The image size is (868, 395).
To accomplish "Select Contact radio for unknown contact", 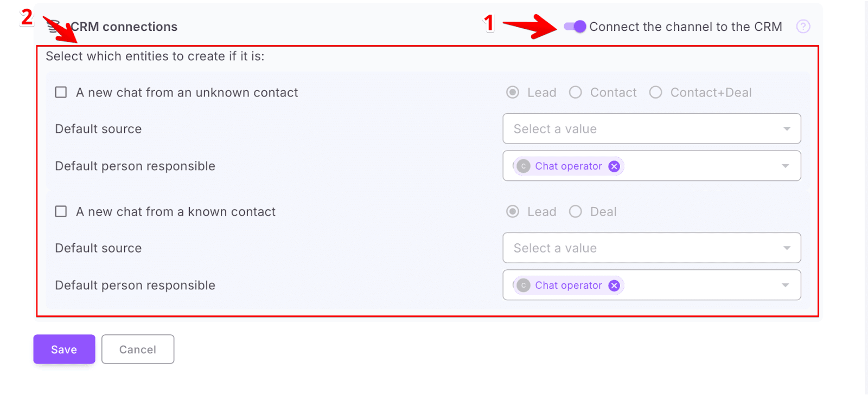I will (576, 93).
